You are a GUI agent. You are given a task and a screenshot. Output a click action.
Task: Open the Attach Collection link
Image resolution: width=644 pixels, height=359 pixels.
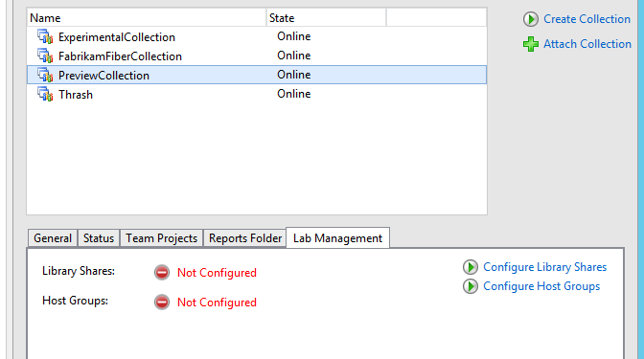[587, 44]
